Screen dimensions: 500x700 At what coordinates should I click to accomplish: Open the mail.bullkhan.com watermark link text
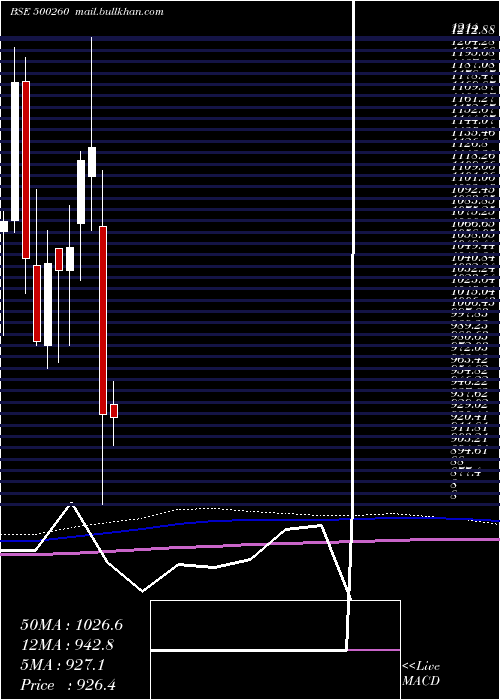118,12
